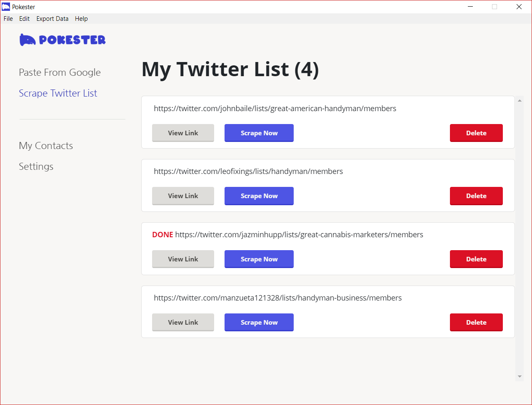Open Settings from the sidebar

(36, 166)
